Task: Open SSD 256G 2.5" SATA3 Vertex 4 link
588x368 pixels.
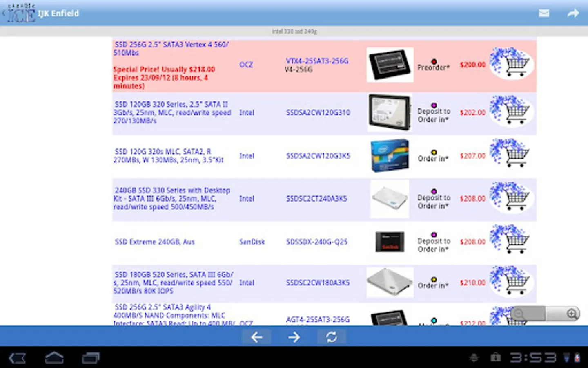Action: pyautogui.click(x=171, y=48)
